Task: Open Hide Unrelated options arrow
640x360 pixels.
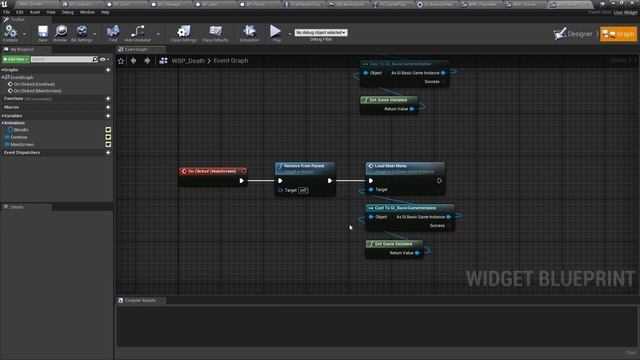Action: (158, 34)
